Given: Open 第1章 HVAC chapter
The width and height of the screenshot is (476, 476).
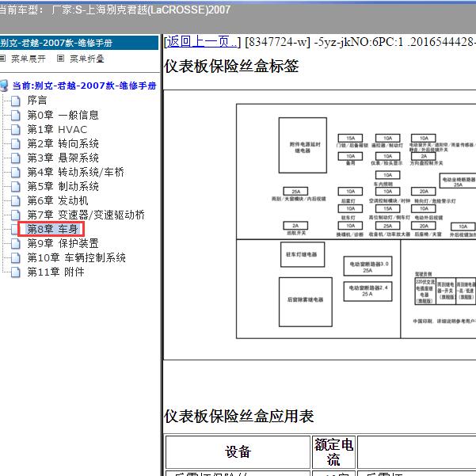Looking at the screenshot, I should pos(57,129).
